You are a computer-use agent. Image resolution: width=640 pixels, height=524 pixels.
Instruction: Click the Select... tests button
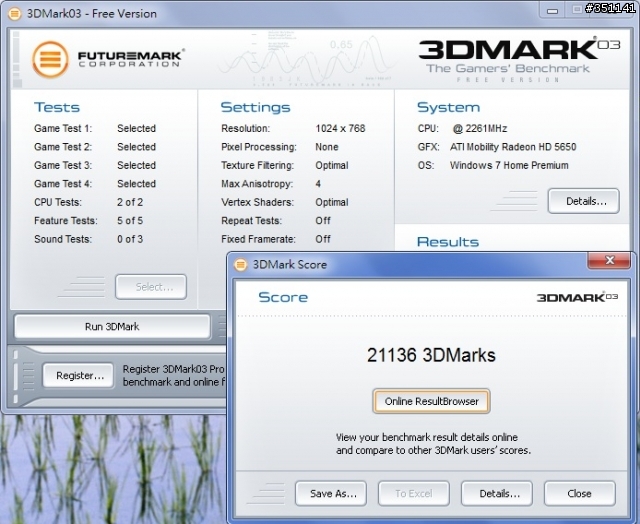tap(151, 287)
